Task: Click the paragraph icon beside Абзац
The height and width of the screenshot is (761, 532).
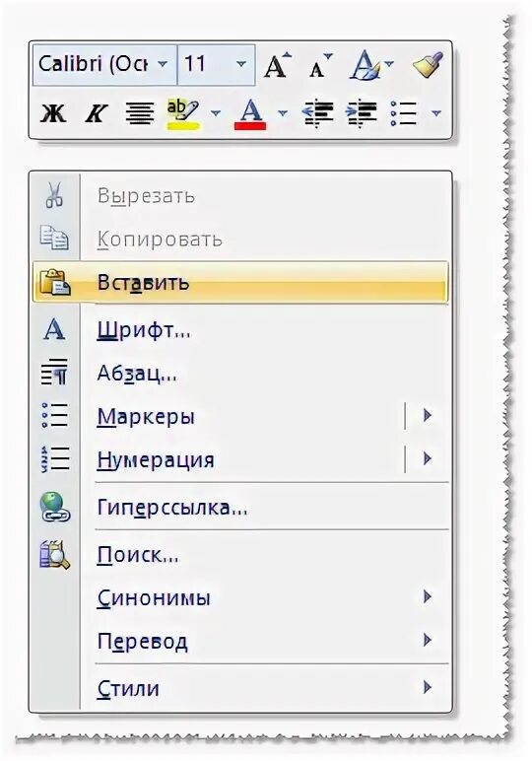Action: pos(54,373)
